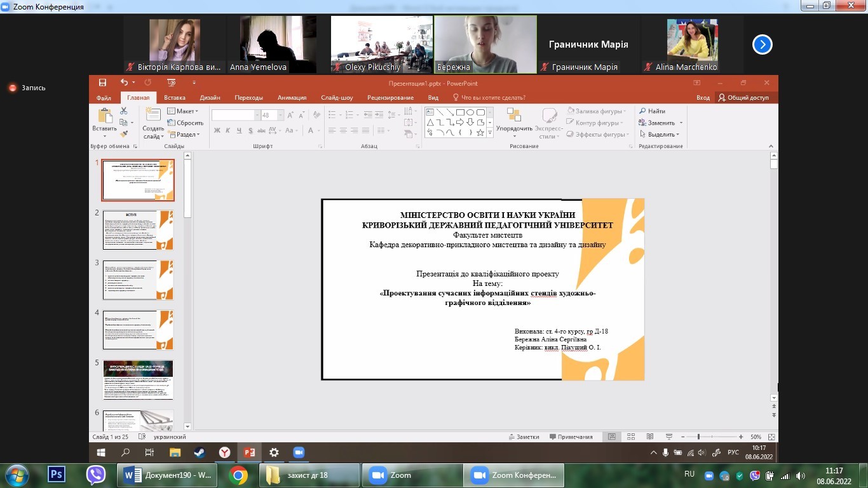
Task: Open the Select (Выделить) dropdown
Action: click(x=660, y=134)
